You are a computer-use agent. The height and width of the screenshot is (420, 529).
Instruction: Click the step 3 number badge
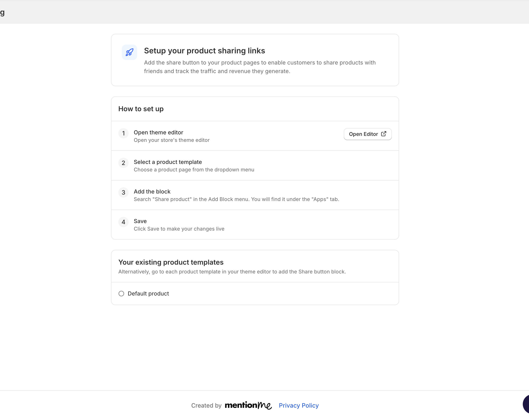click(x=123, y=192)
